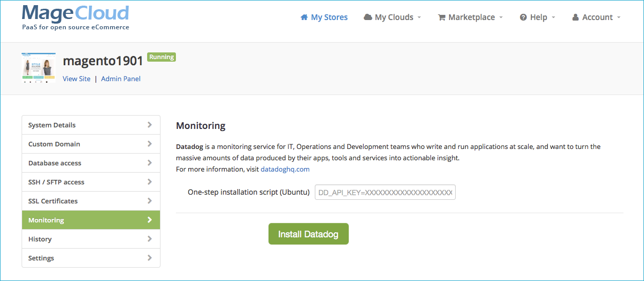Screen dimensions: 644x281
Task: Open the Help dropdown caret
Action: [x=553, y=17]
